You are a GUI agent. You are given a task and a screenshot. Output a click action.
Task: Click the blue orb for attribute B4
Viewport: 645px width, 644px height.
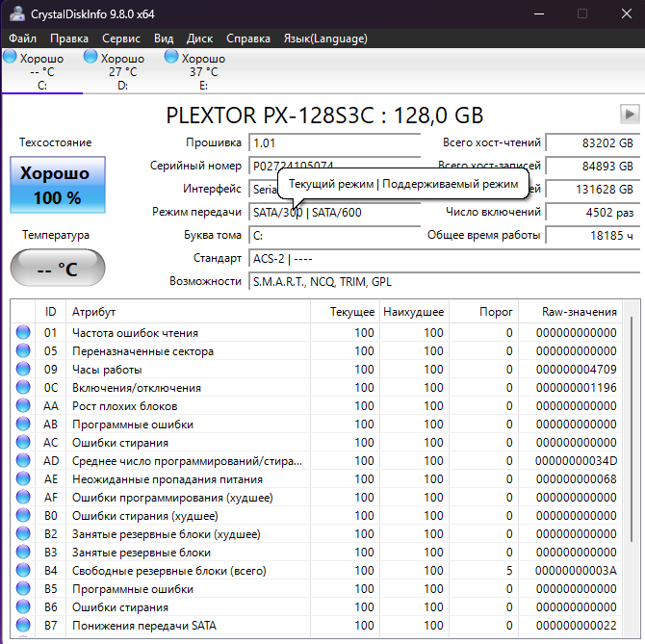pyautogui.click(x=23, y=571)
